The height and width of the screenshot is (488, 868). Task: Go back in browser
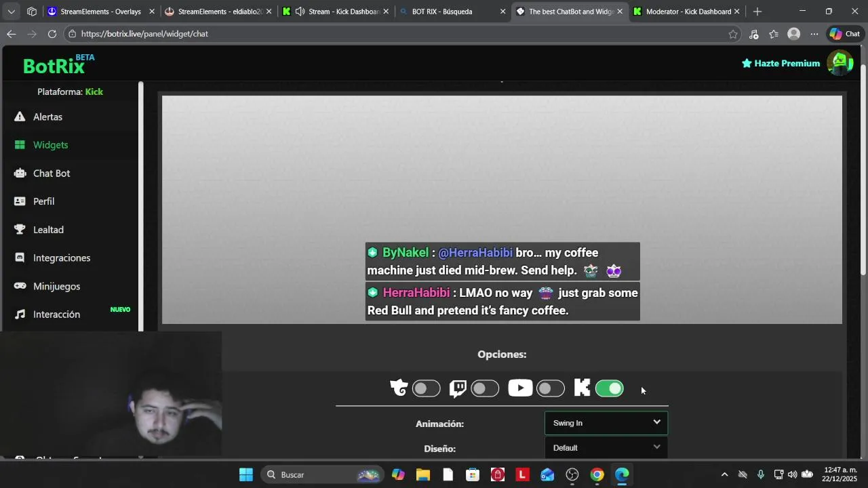point(12,34)
